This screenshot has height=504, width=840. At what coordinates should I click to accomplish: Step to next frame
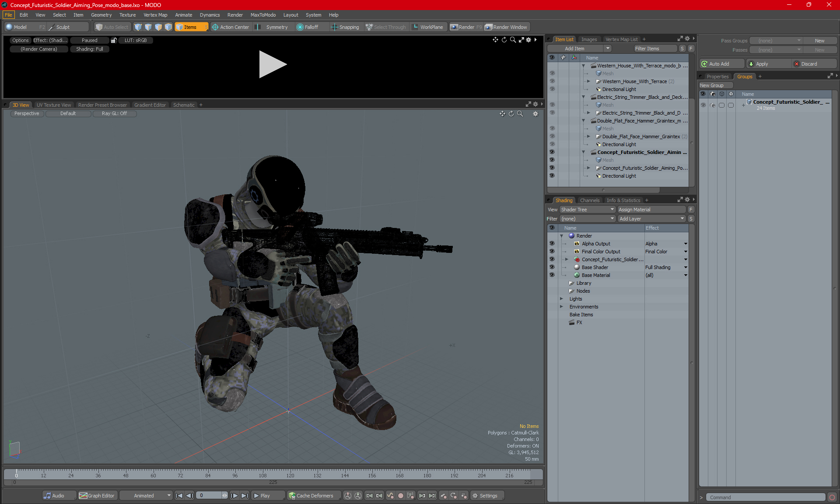234,496
